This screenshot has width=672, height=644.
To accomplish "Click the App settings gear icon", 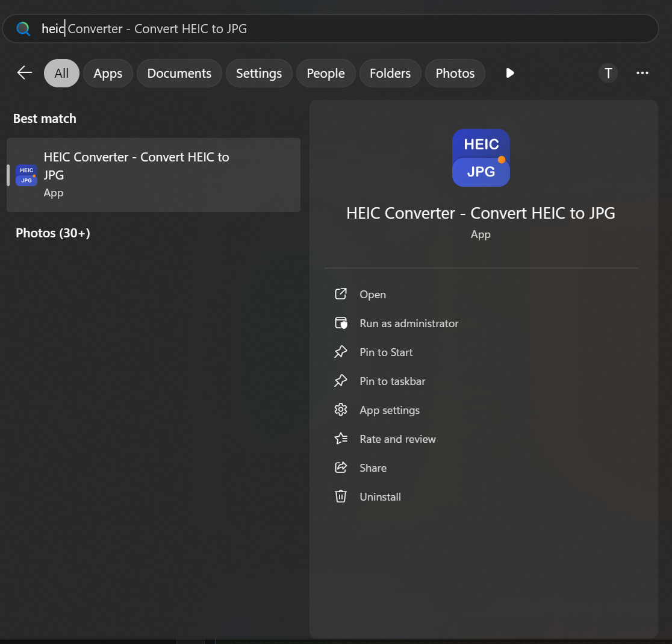I will click(x=341, y=410).
